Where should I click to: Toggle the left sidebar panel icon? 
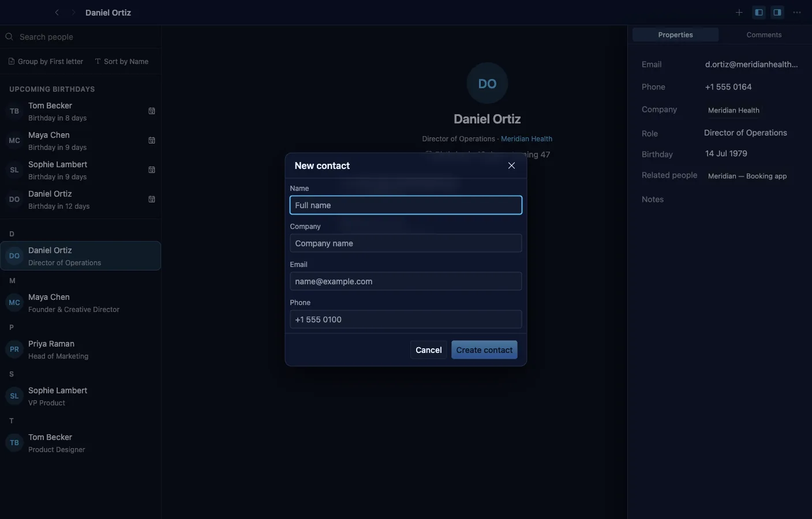pos(759,12)
